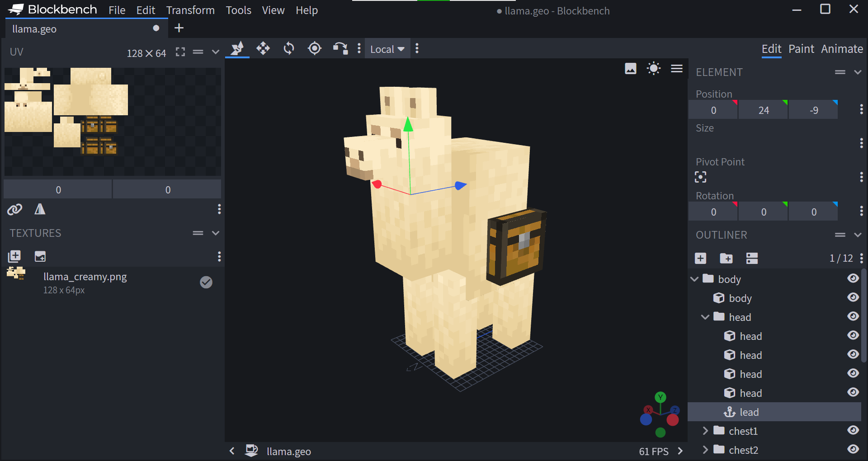Click the viewport screenshot image icon
The width and height of the screenshot is (868, 461).
tap(631, 69)
